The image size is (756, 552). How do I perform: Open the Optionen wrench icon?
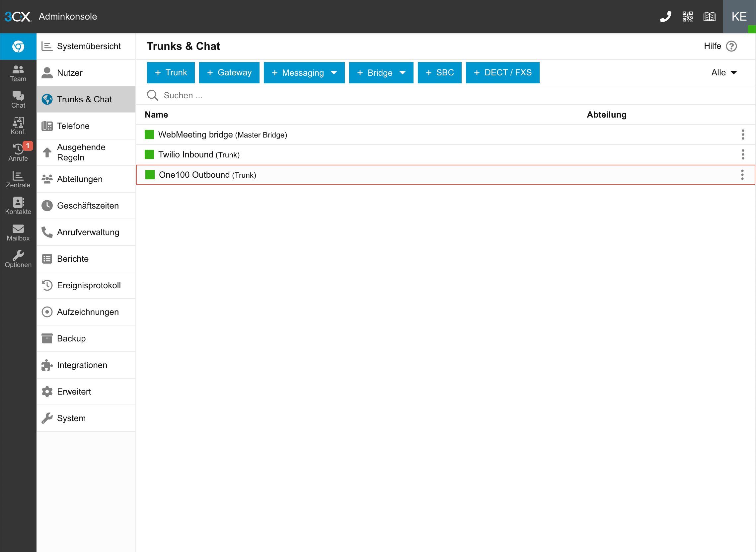(18, 259)
